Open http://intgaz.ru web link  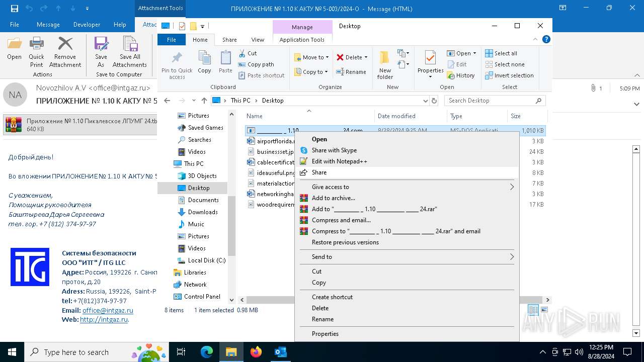(104, 319)
